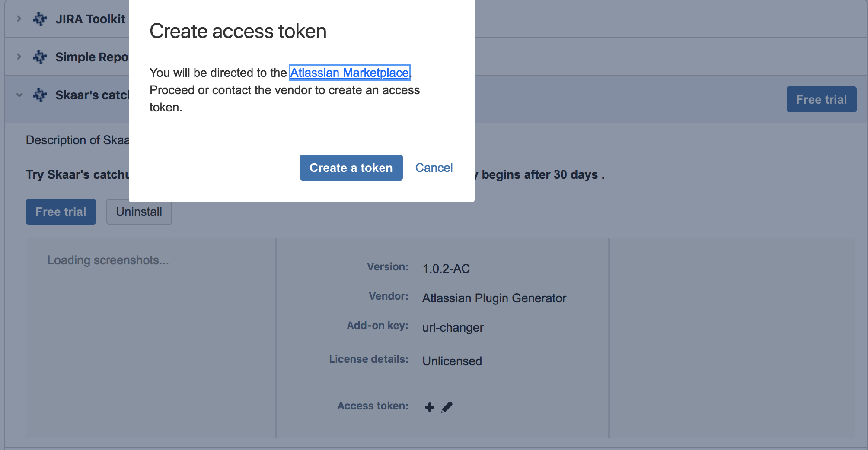Expand the Simple Repo add-on row
The image size is (868, 450).
[x=19, y=57]
